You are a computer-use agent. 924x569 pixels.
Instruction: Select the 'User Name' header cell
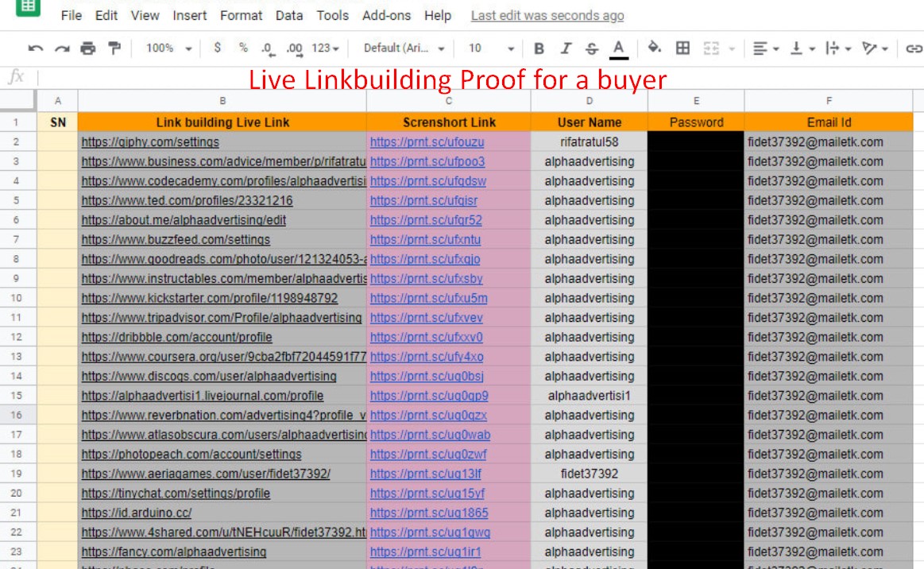click(590, 122)
